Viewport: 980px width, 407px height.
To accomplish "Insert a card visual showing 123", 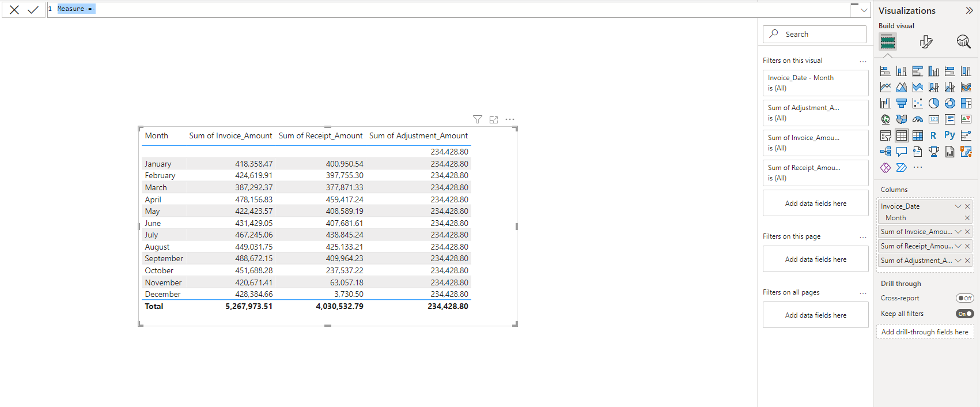I will point(934,119).
